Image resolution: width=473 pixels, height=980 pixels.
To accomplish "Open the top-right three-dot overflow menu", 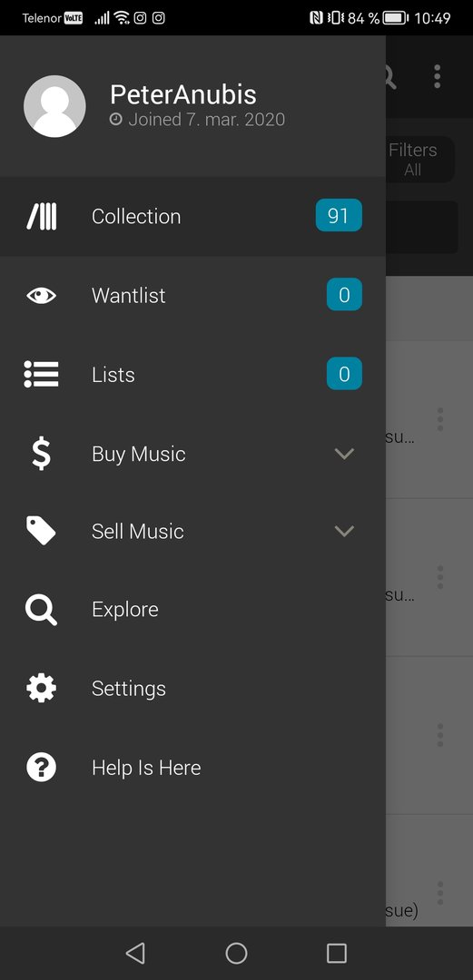I will coord(438,76).
